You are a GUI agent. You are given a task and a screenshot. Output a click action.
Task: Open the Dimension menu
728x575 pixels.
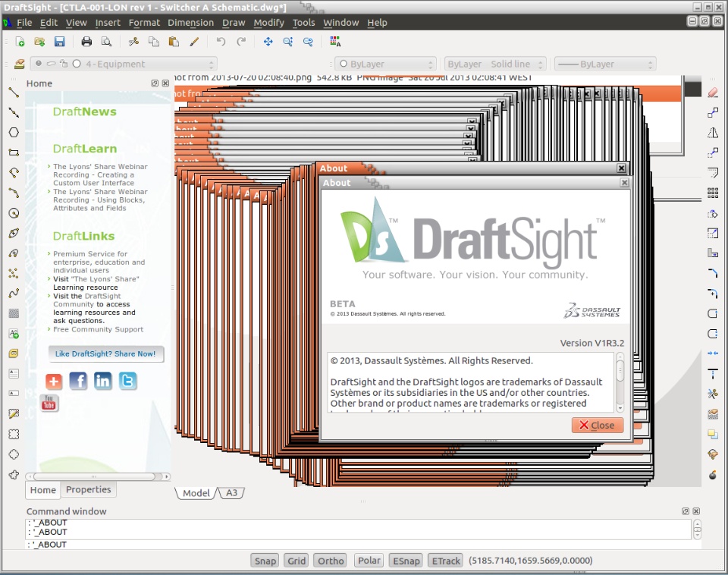[x=191, y=22]
